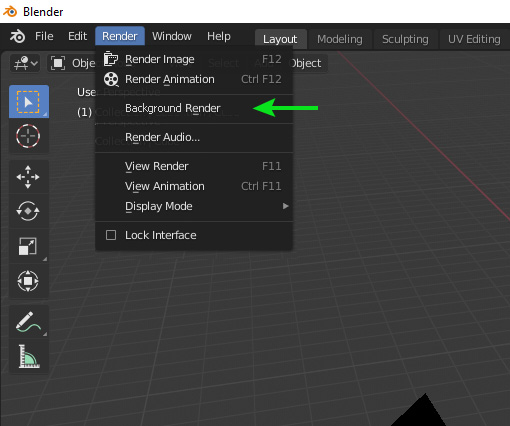Open the Window menu
This screenshot has height=426, width=510.
tap(172, 36)
